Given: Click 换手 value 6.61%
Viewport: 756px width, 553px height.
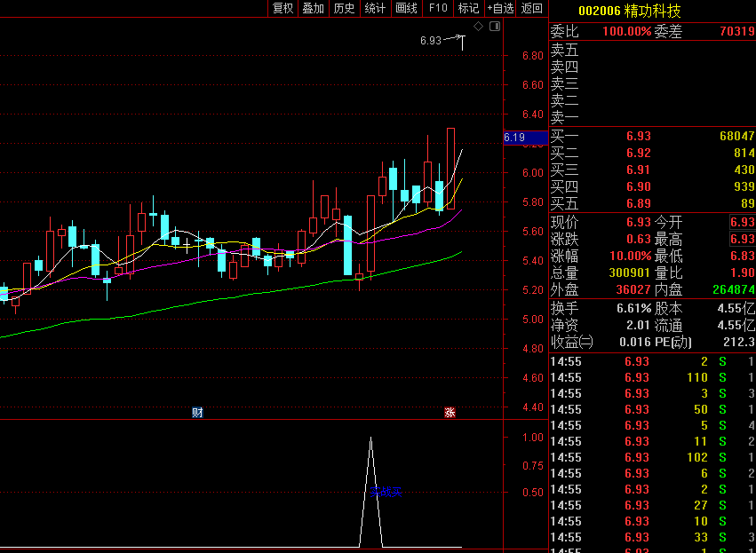Looking at the screenshot, I should 634,308.
